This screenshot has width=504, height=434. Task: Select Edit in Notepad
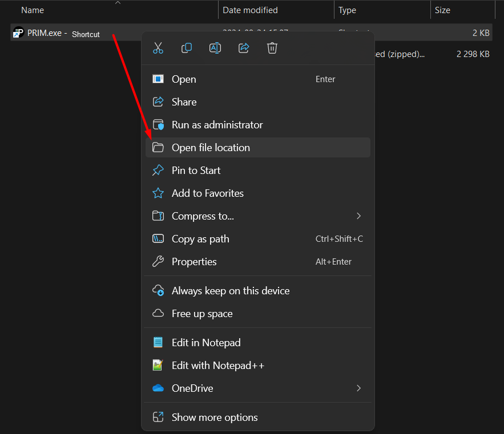pyautogui.click(x=206, y=343)
